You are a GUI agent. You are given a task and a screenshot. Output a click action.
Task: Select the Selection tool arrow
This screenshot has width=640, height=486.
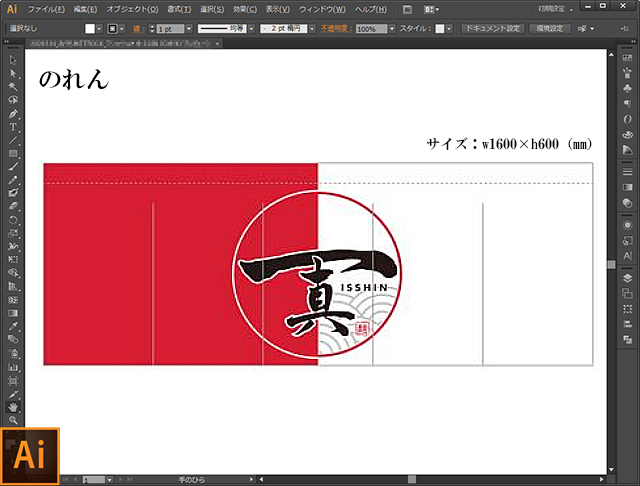13,60
